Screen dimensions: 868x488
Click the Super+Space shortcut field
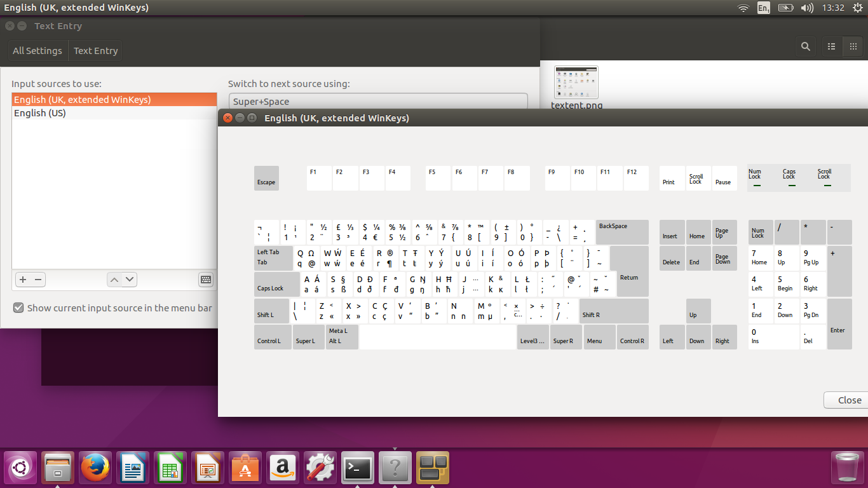[377, 101]
